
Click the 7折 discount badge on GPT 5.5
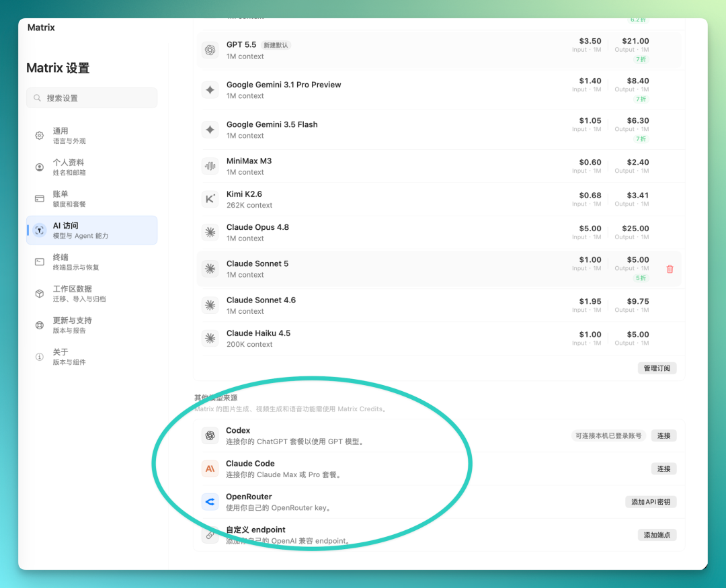641,59
